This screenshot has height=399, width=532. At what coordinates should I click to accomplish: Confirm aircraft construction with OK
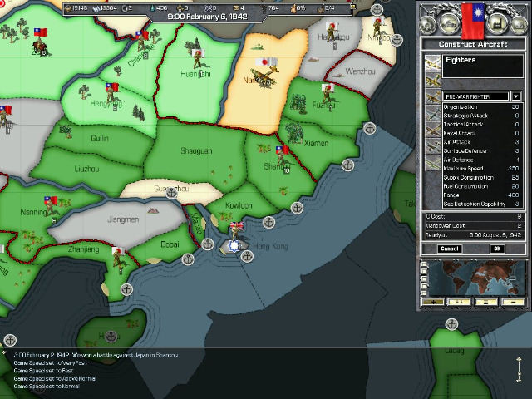[497, 249]
